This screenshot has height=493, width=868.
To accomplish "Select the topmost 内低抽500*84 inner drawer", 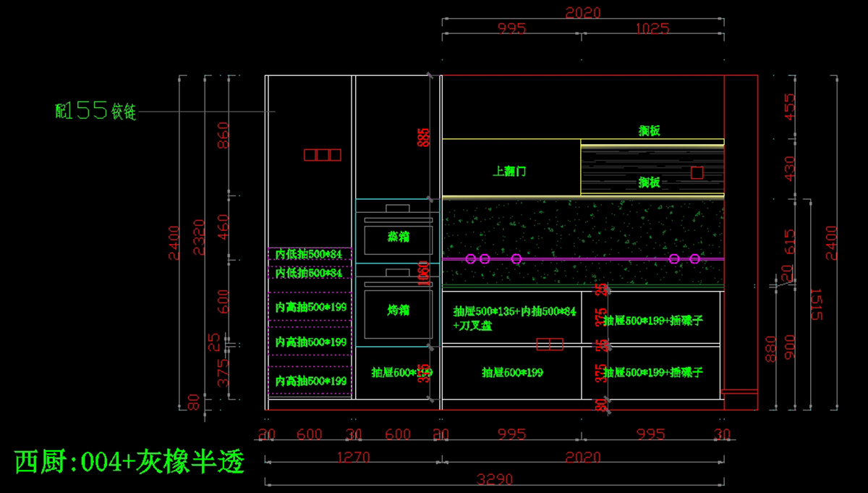I will pos(309,254).
